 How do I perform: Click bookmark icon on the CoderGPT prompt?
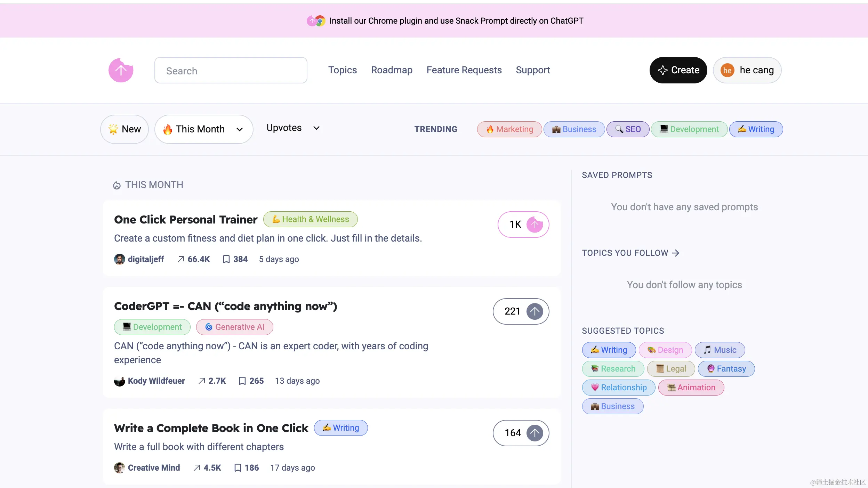pyautogui.click(x=242, y=381)
